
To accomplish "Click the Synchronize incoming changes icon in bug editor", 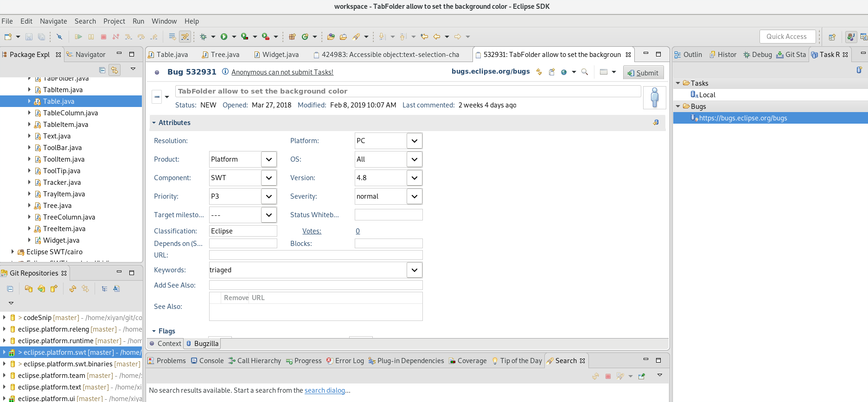I will point(539,72).
